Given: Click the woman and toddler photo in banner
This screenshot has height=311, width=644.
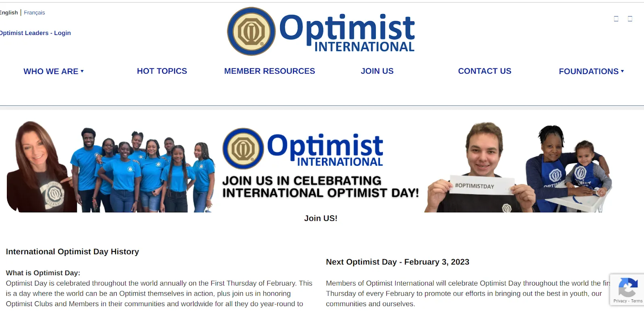Looking at the screenshot, I should point(570,169).
